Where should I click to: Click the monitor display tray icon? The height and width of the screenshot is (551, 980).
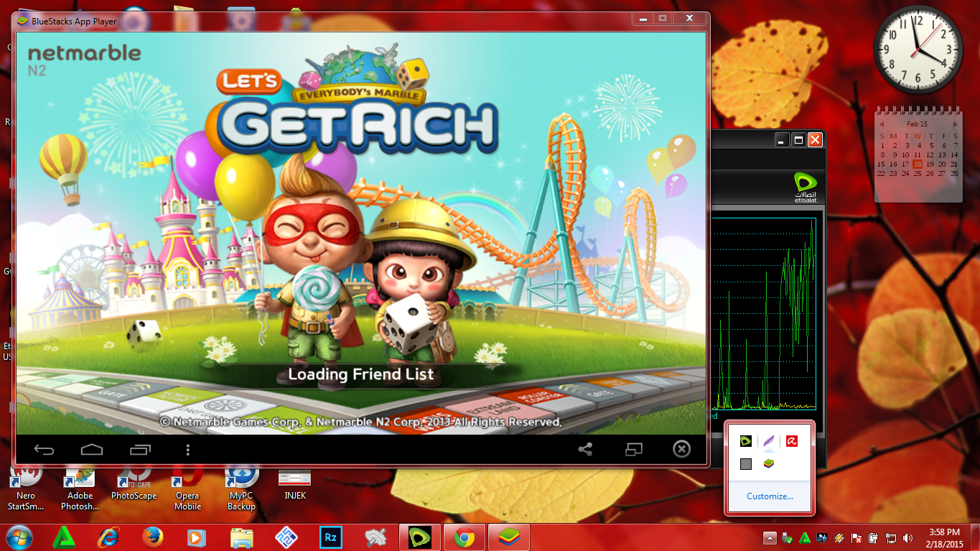pyautogui.click(x=822, y=537)
